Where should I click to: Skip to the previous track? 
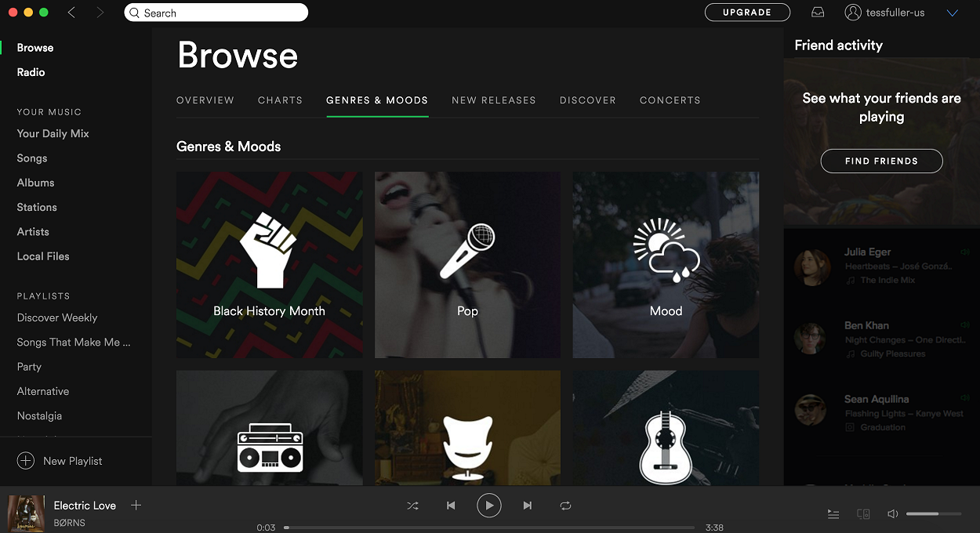click(451, 506)
